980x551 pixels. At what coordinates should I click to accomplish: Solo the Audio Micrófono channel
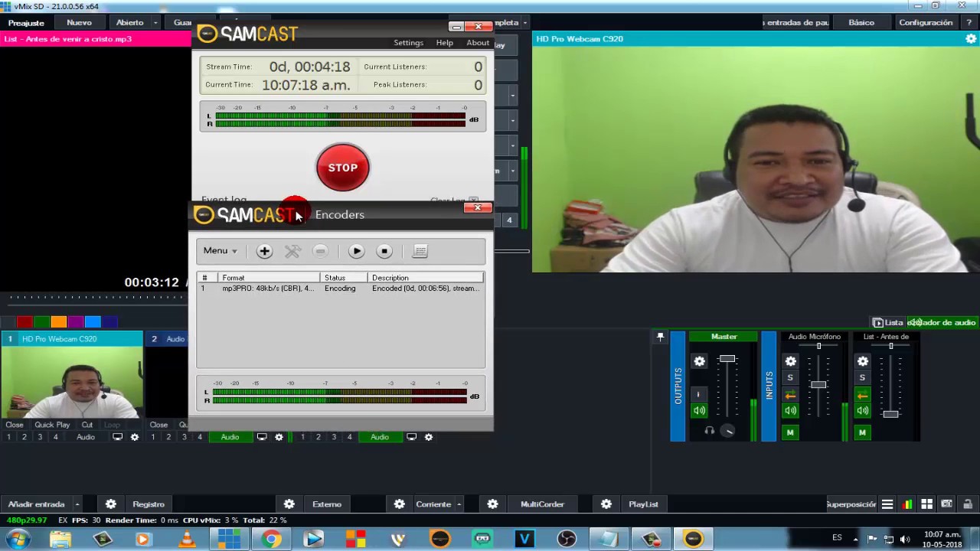(x=790, y=378)
